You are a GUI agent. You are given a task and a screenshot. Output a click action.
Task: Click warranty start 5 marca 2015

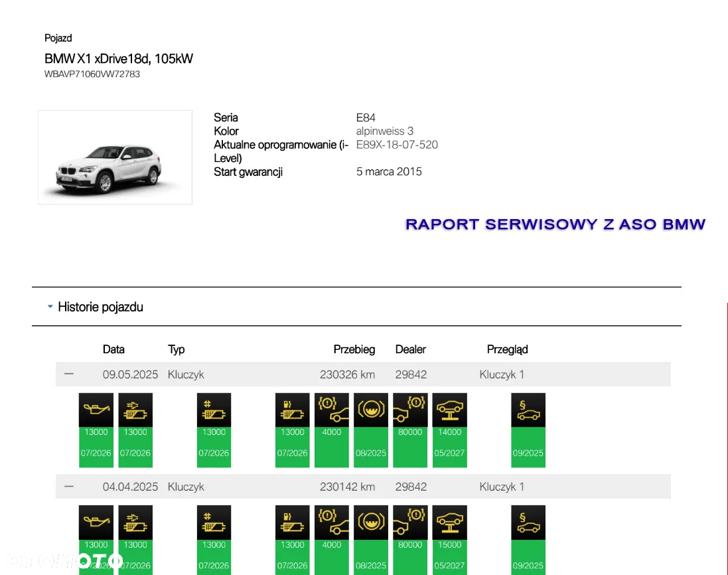click(x=389, y=172)
